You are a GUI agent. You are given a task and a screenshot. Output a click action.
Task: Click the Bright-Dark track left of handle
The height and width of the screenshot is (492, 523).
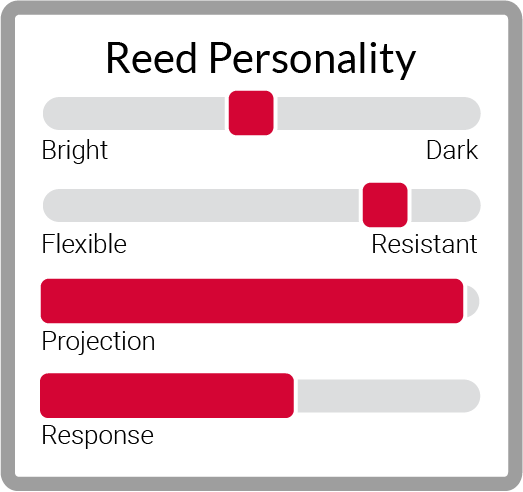134,113
